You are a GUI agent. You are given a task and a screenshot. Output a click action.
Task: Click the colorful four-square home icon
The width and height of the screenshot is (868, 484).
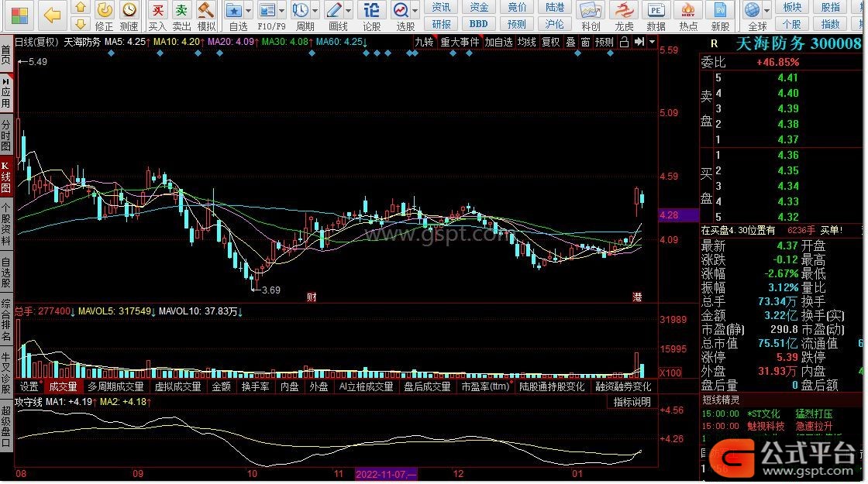tap(19, 15)
